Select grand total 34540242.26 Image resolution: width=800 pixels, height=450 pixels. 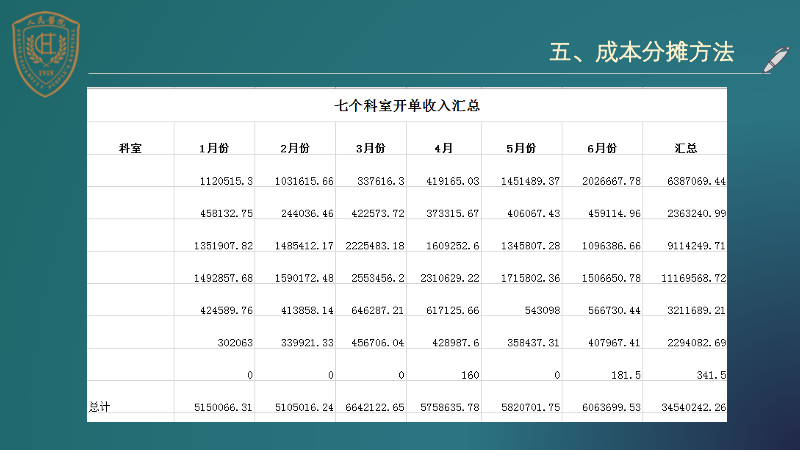[693, 407]
